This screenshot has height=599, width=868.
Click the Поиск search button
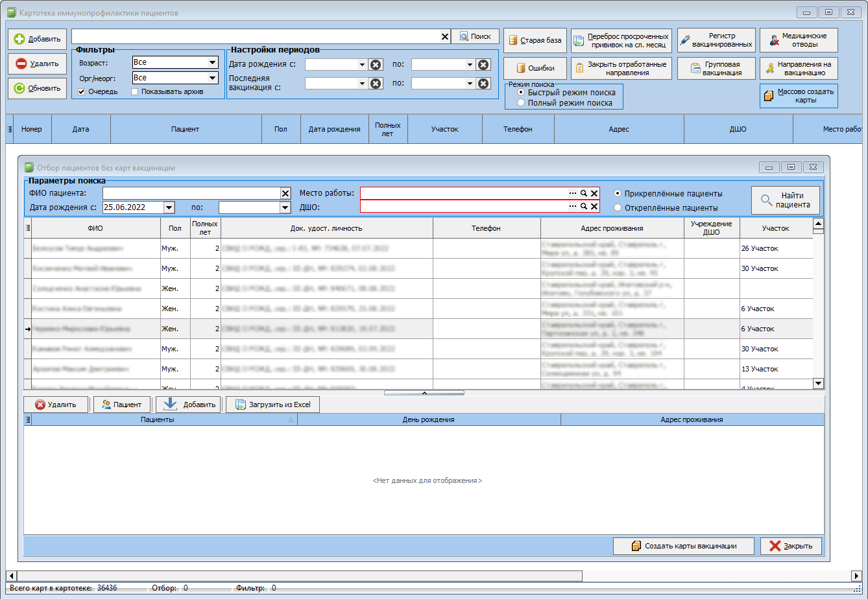click(x=476, y=36)
